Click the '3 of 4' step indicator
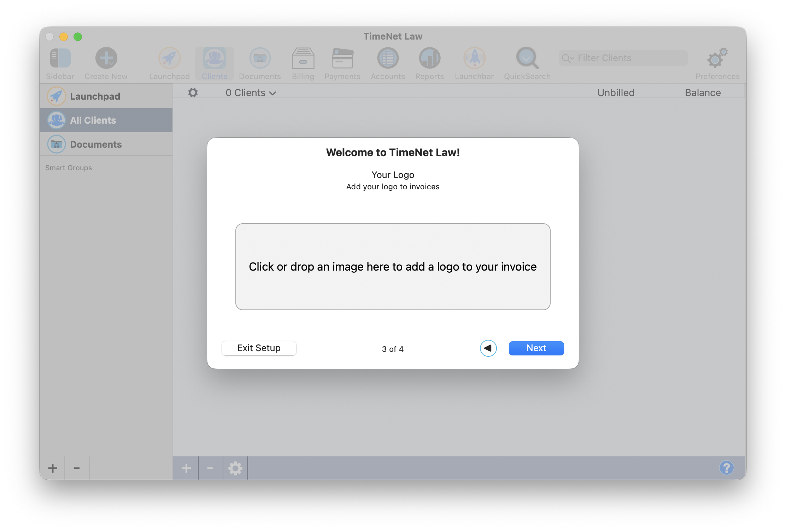The height and width of the screenshot is (532, 786). point(393,349)
